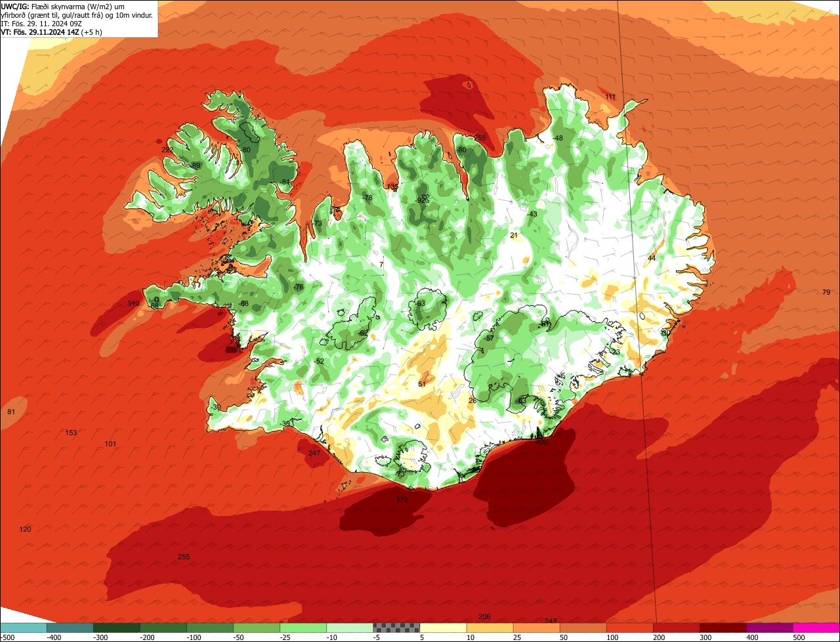
Task: Click the map value 7 in the northwest interior
Action: (381, 265)
